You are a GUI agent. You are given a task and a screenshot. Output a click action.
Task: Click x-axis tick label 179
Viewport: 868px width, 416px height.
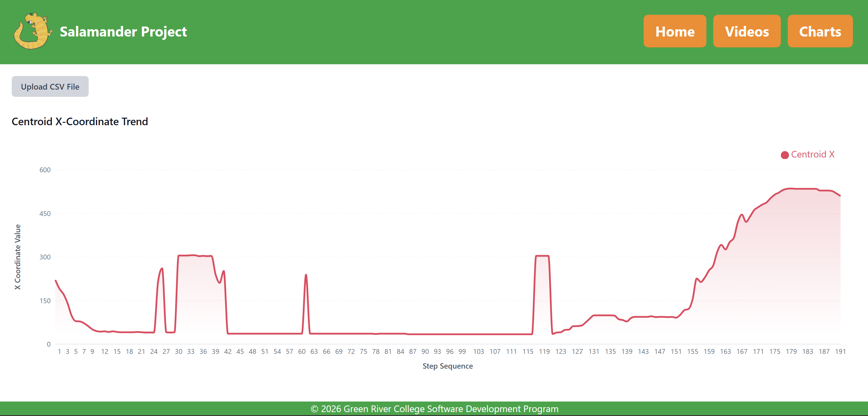coord(791,352)
